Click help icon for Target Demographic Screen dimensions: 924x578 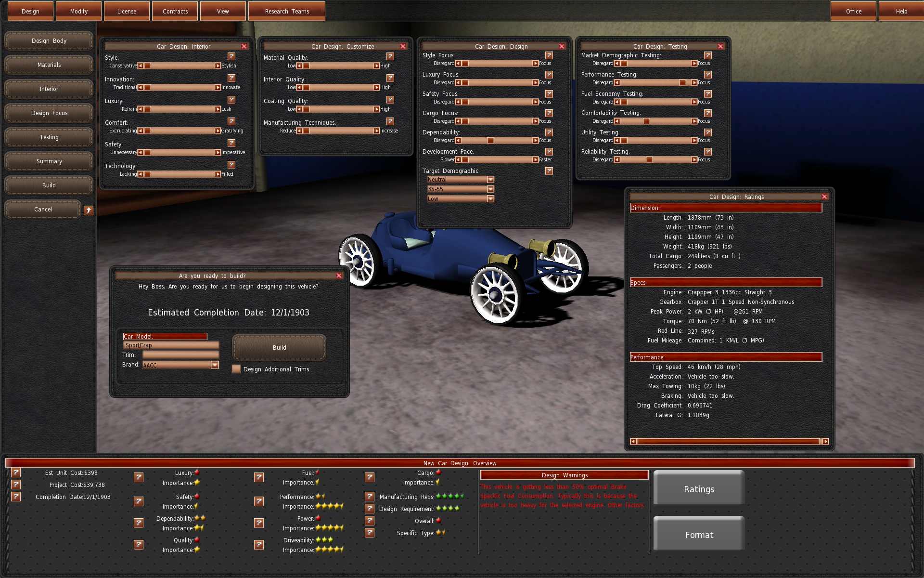(x=549, y=171)
